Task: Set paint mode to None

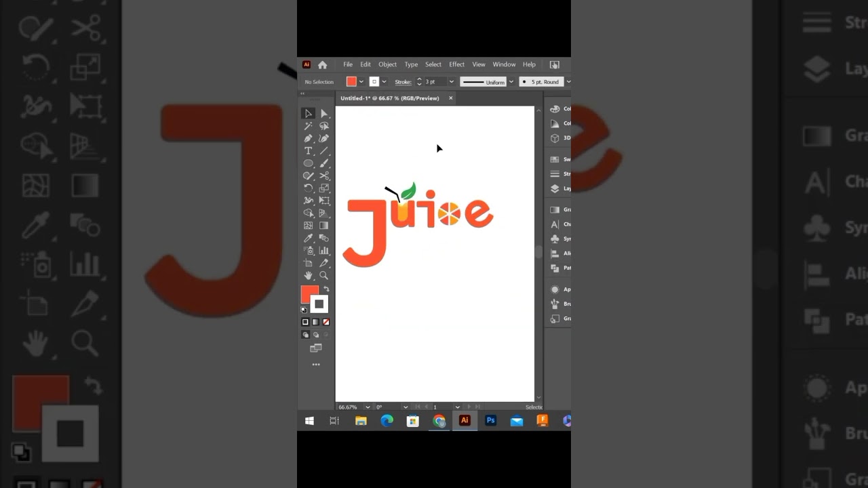Action: click(326, 322)
